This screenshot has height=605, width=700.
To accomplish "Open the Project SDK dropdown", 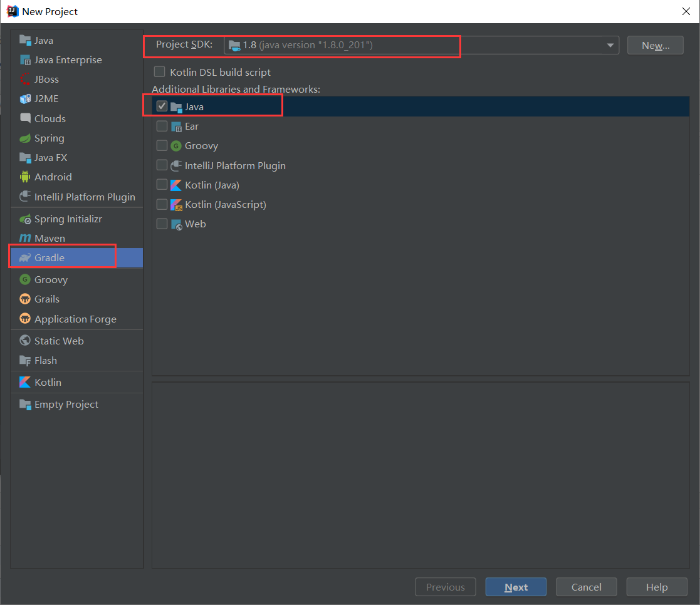I will click(421, 45).
